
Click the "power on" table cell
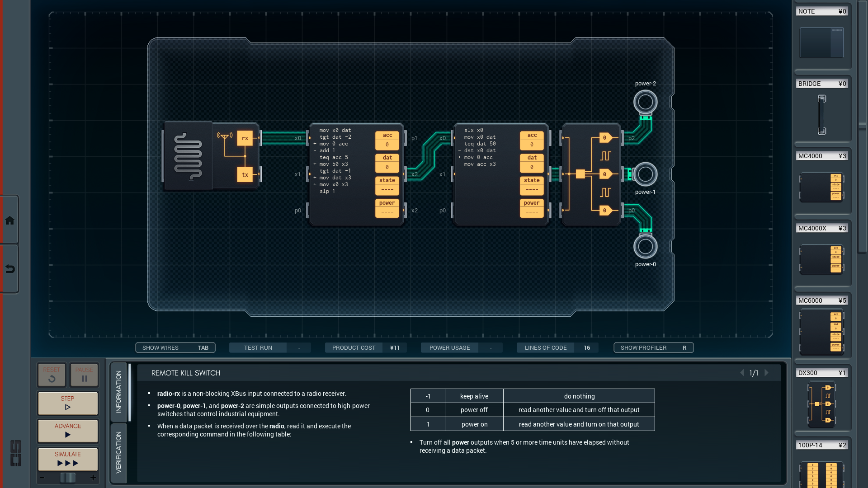coord(474,424)
